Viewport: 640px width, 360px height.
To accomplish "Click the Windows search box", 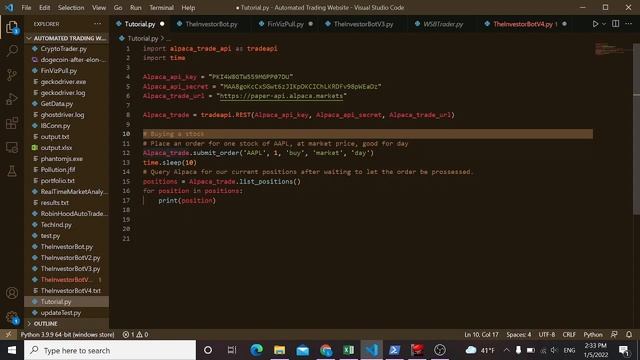I will 110,350.
